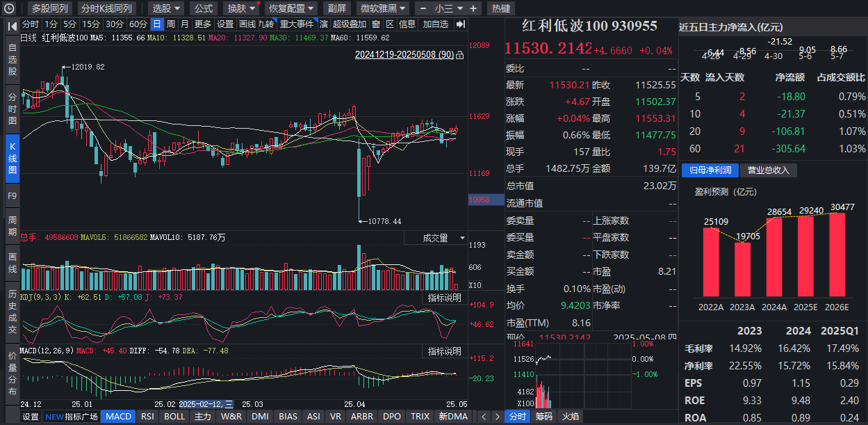Screen dimensions: 868x425
Task: Switch to the BOLL indicator tab
Action: (x=174, y=417)
